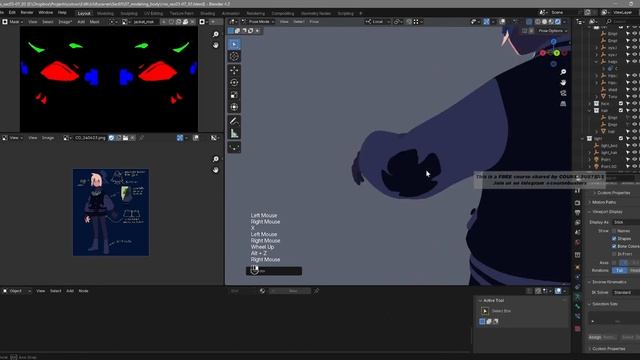Switch viewport shading to rendered
This screenshot has height=360, width=640.
coord(558,22)
